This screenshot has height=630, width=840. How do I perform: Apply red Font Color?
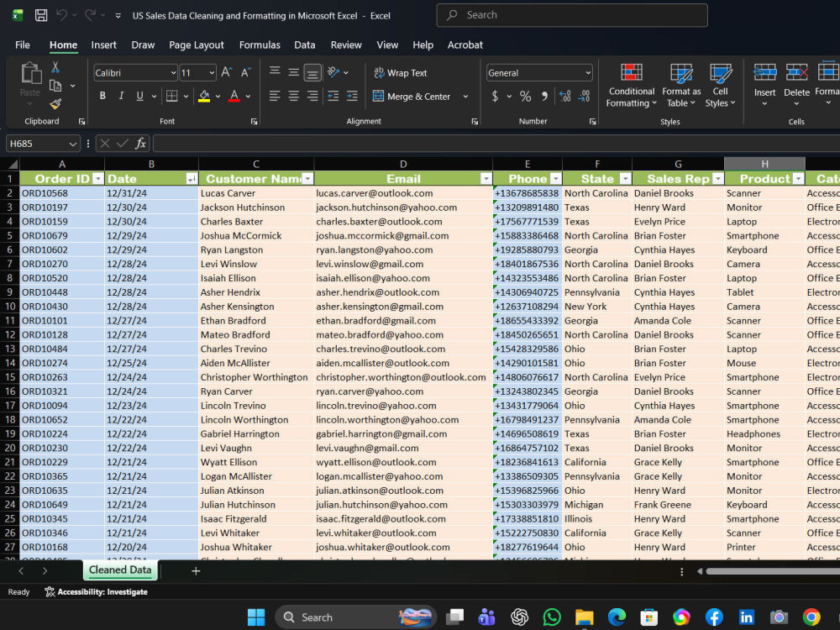pos(234,96)
